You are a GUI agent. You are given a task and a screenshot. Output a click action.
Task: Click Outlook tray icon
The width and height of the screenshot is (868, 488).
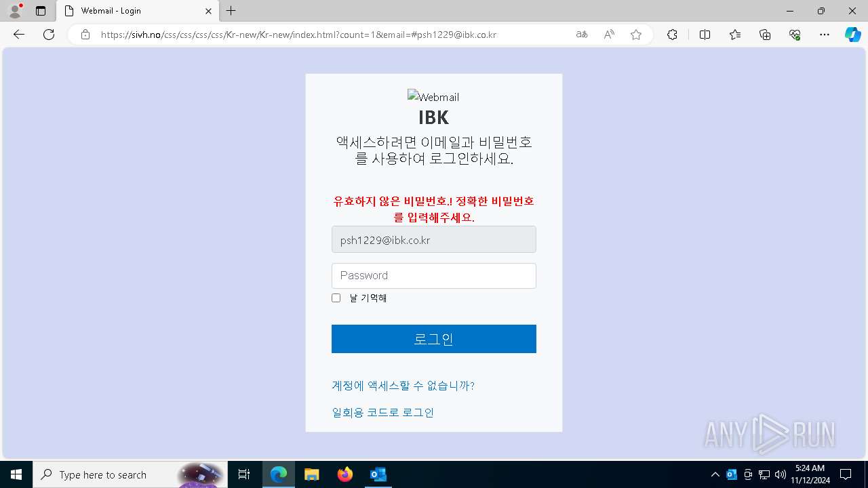[732, 474]
